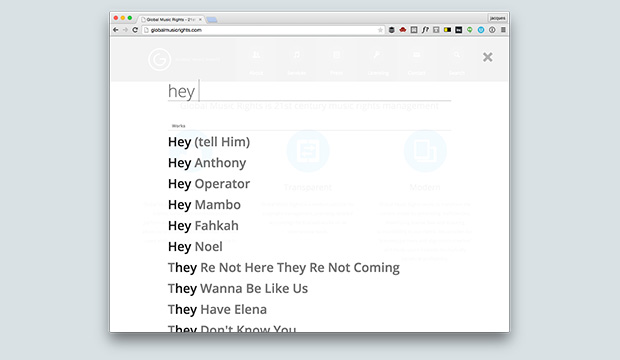
Task: Open result 'They Have Elena'
Action: [x=217, y=309]
